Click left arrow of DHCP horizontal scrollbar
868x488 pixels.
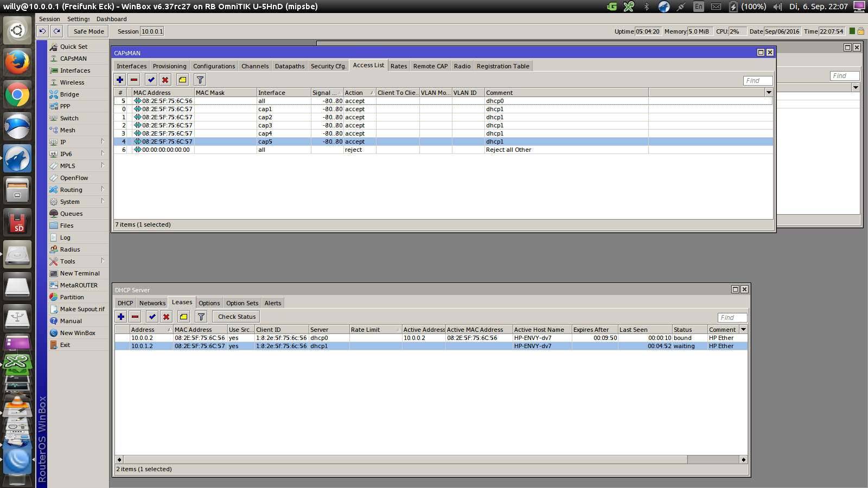(x=119, y=459)
